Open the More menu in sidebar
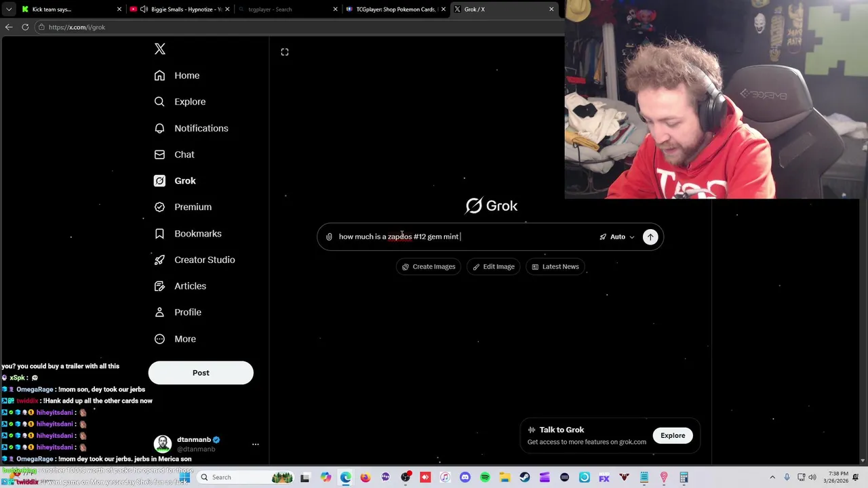The height and width of the screenshot is (488, 868). tap(175, 339)
